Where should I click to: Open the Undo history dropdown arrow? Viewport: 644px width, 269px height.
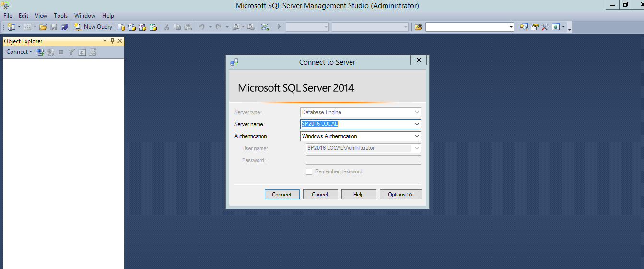tap(210, 27)
